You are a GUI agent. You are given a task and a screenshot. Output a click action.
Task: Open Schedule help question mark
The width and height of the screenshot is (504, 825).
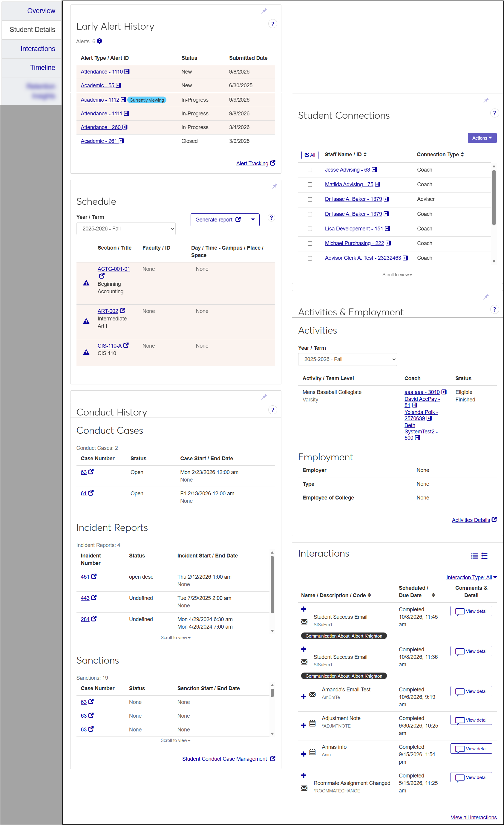[271, 218]
